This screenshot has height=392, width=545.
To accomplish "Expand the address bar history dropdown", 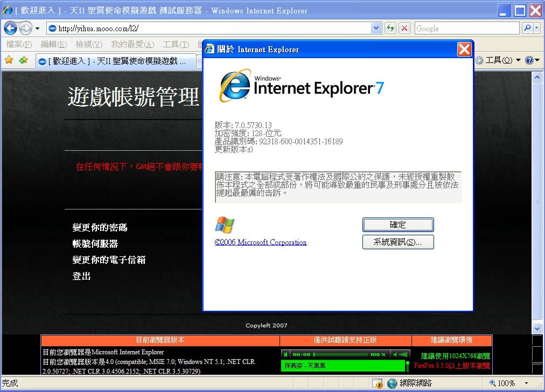I will pyautogui.click(x=376, y=28).
